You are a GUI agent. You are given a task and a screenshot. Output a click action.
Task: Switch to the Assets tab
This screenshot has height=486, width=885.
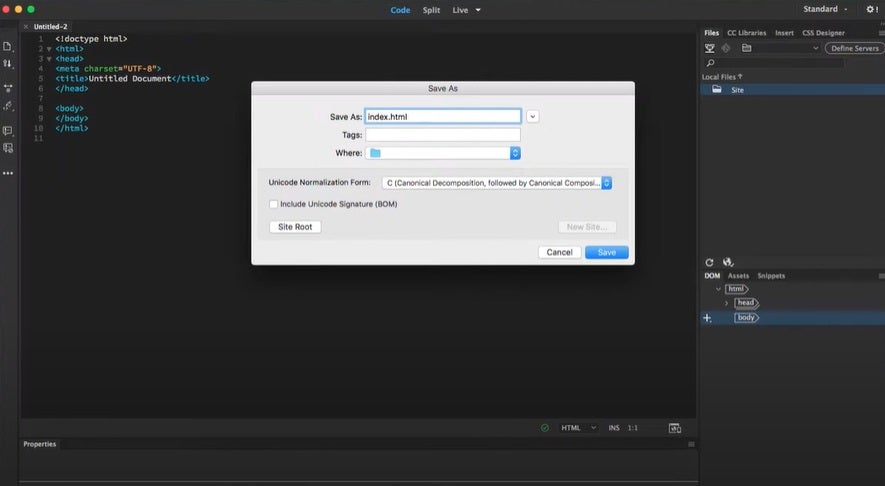pyautogui.click(x=738, y=276)
